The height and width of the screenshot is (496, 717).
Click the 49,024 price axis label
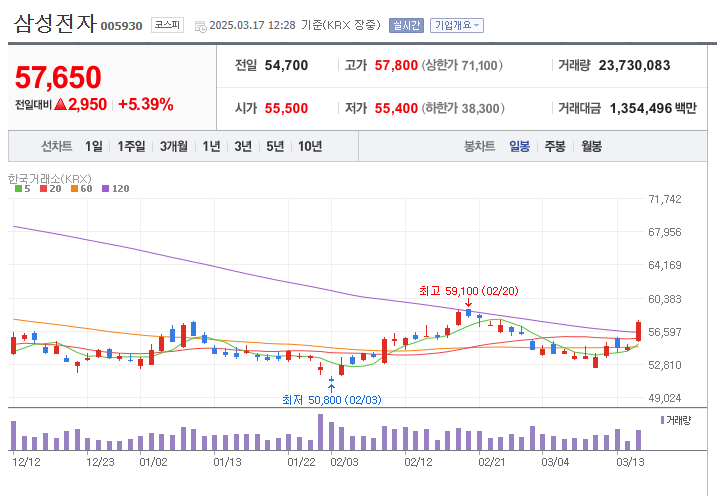coord(665,398)
